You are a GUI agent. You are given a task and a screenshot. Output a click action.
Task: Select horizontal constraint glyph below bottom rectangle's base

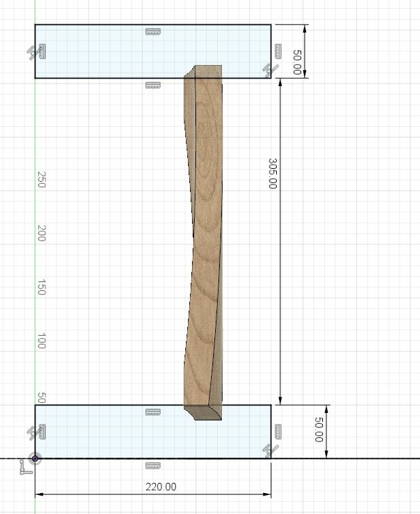pyautogui.click(x=153, y=465)
